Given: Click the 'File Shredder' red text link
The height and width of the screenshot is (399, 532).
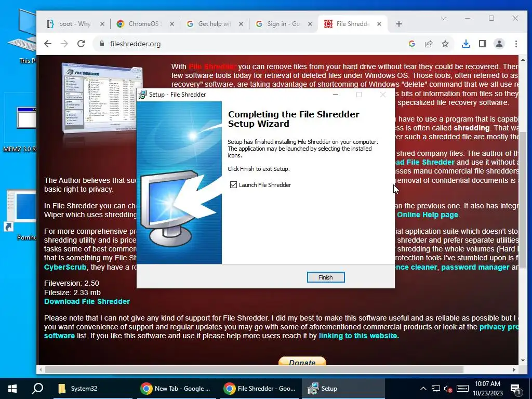Looking at the screenshot, I should point(212,66).
